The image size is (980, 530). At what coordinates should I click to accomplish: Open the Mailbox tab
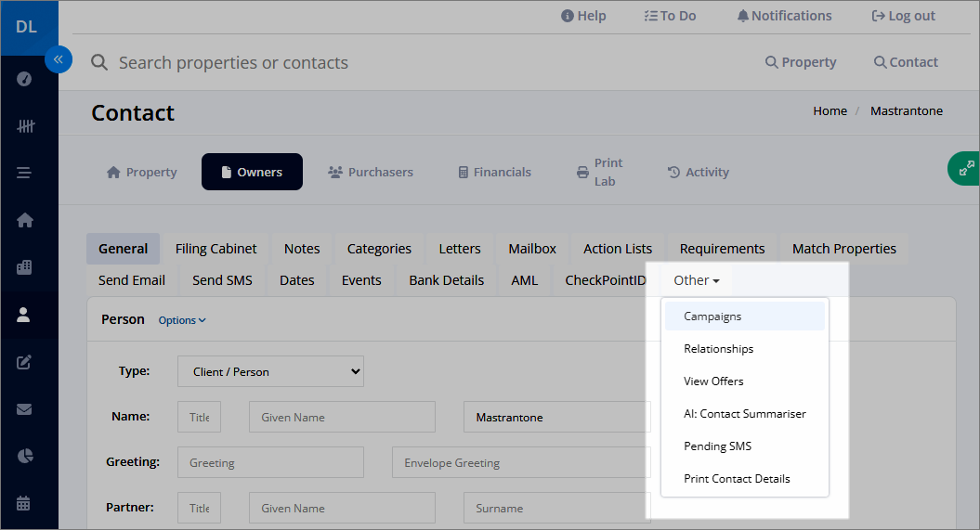(x=532, y=249)
